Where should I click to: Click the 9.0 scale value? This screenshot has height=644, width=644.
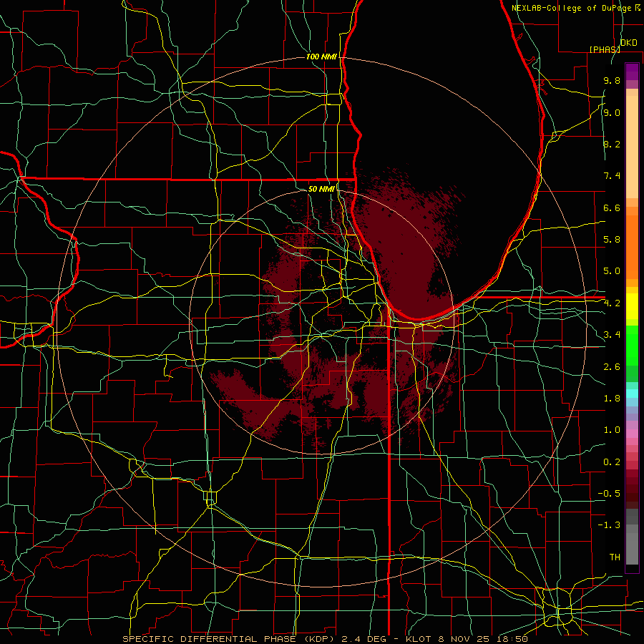point(612,112)
